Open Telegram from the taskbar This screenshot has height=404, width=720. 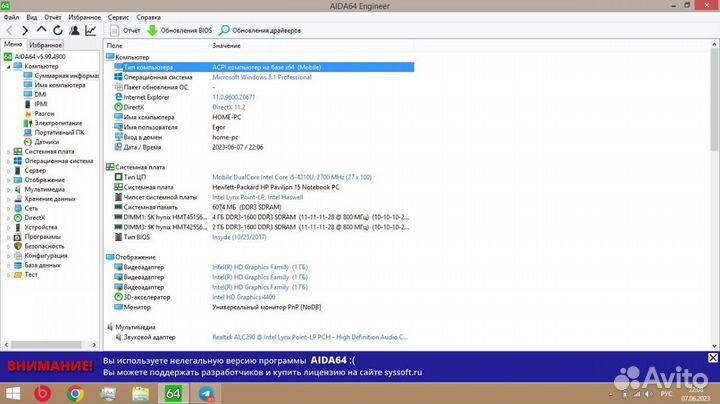coord(206,394)
